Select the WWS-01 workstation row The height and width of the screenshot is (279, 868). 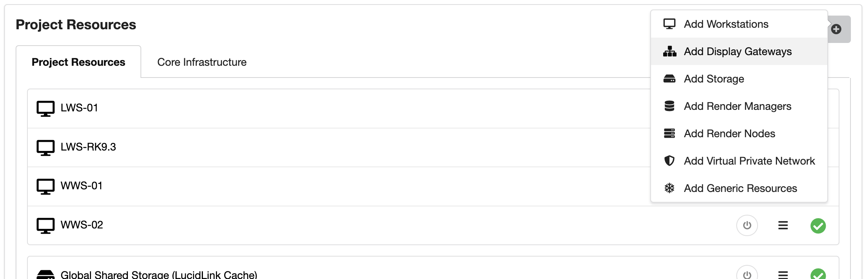coord(81,186)
